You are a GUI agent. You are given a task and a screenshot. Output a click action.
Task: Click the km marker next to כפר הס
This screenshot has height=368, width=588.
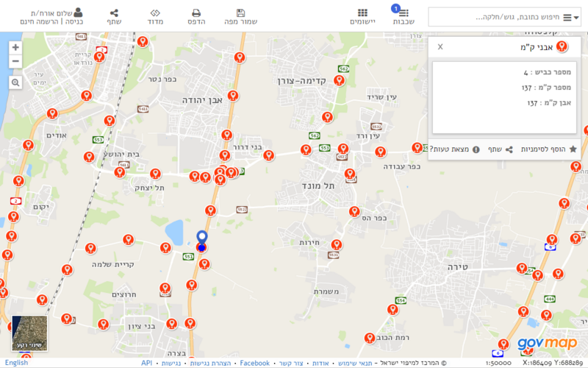click(x=354, y=211)
